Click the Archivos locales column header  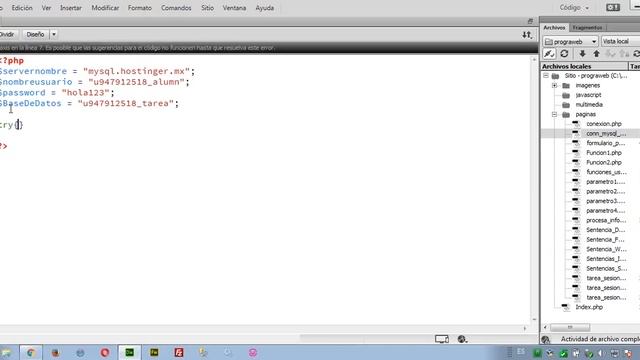584,66
